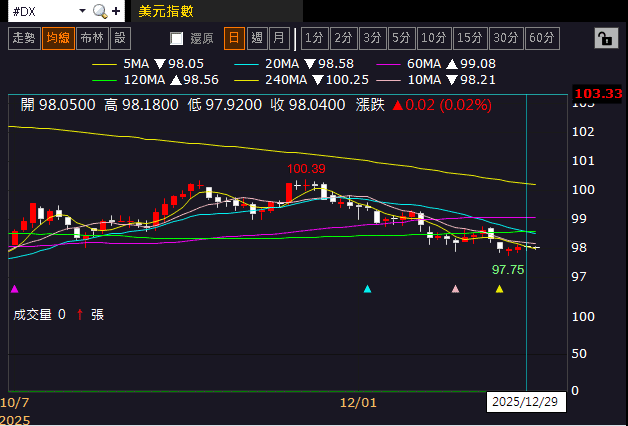This screenshot has height=426, width=628.
Task: Click the pink triangle marker
Action: (456, 289)
